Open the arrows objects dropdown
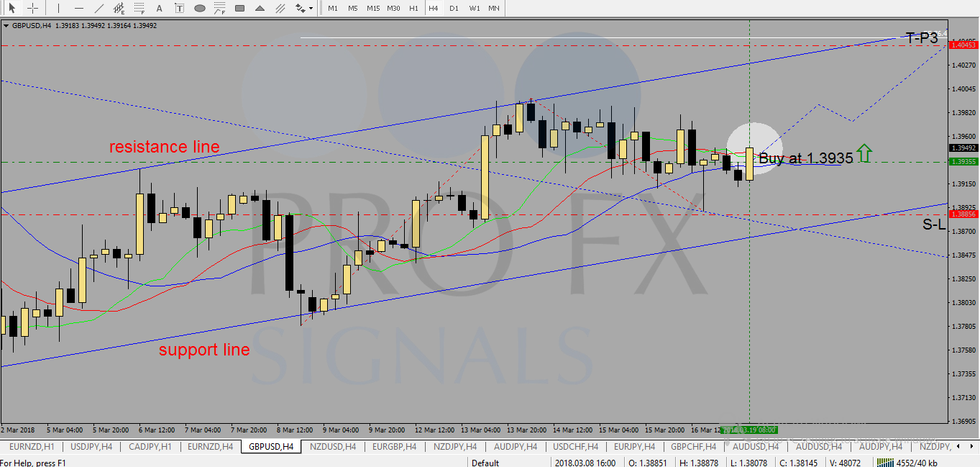 pos(305,8)
